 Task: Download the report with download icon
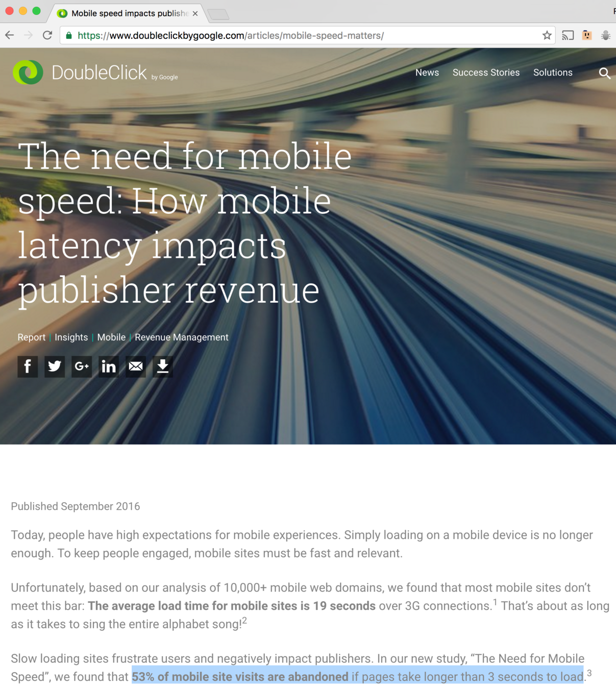163,366
